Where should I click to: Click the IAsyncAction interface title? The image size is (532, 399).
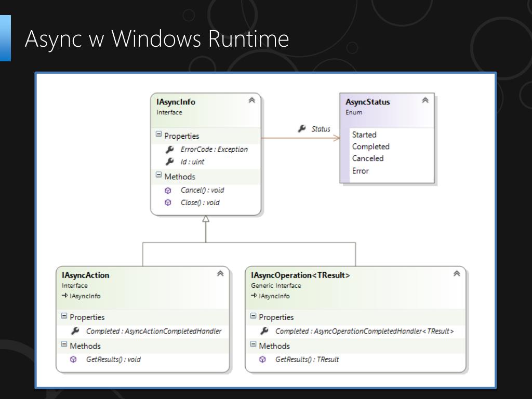pos(86,275)
